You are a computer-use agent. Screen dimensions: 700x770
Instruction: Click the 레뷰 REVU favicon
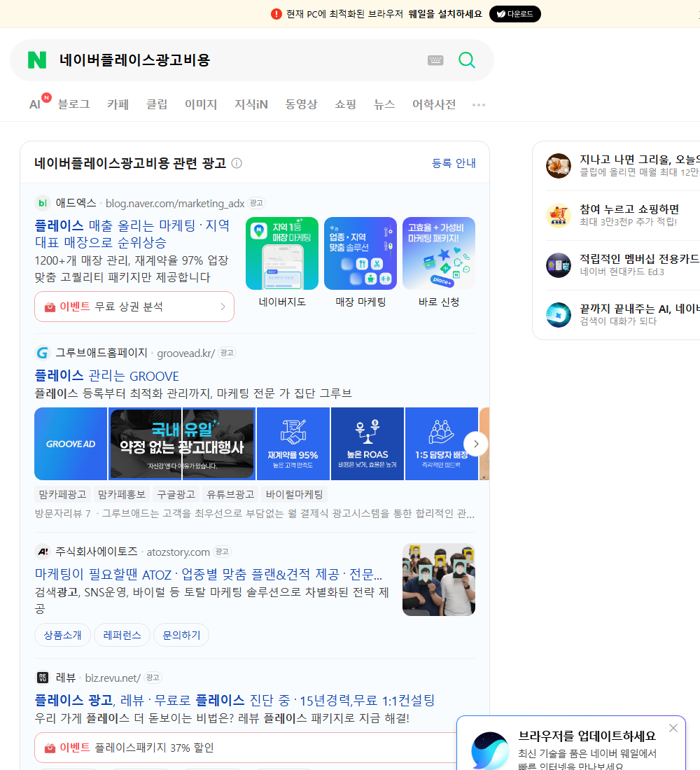(43, 678)
